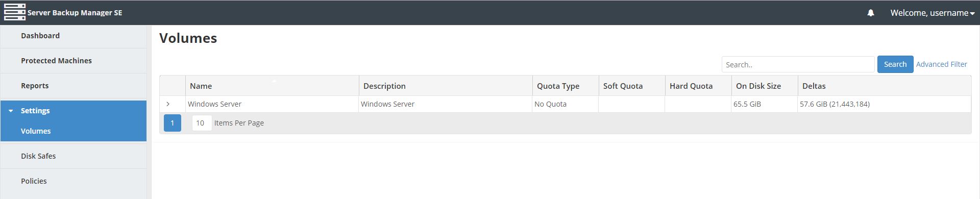The width and height of the screenshot is (980, 199).
Task: Click the Search button
Action: tap(895, 64)
